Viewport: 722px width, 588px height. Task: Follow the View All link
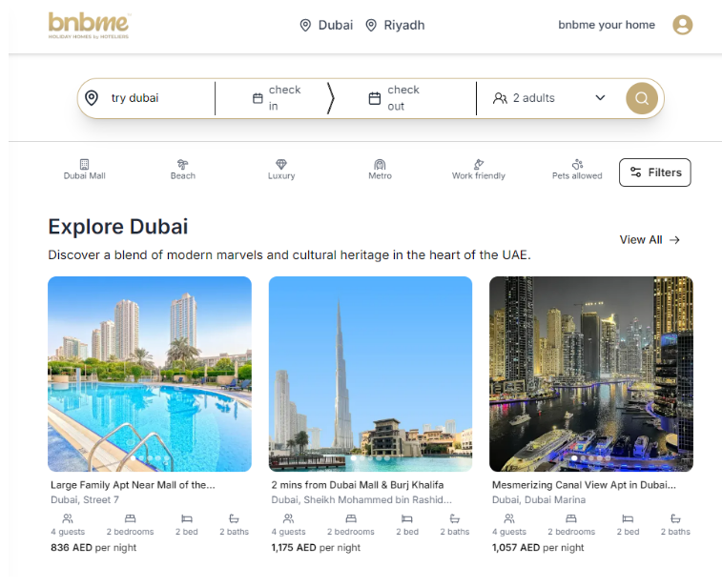tap(650, 240)
